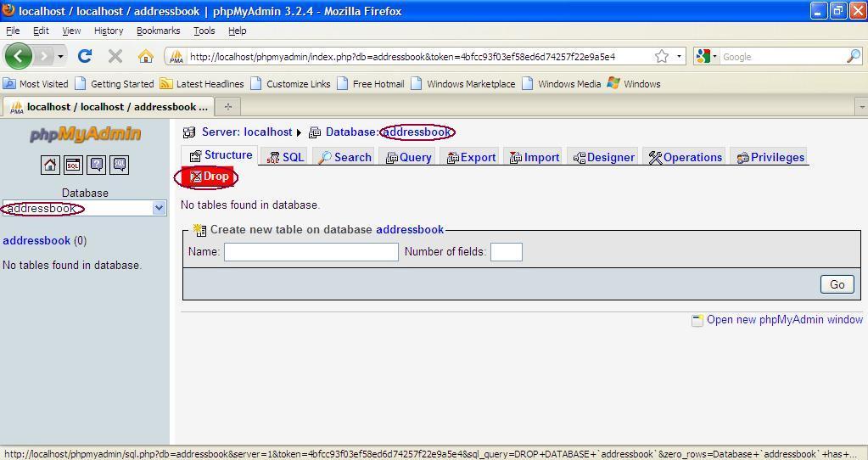
Task: Open Getting Started bookmark
Action: [x=115, y=83]
